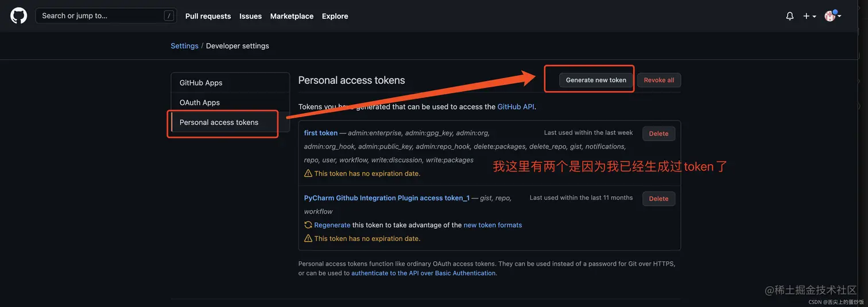Click the PyCharm token's workflow scope text
This screenshot has width=868, height=307.
click(318, 212)
